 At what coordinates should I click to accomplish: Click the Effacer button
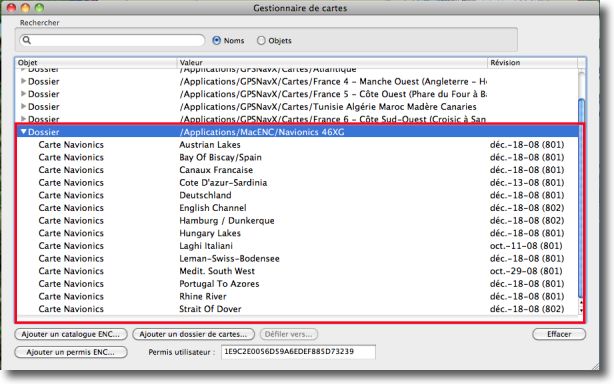pos(559,334)
